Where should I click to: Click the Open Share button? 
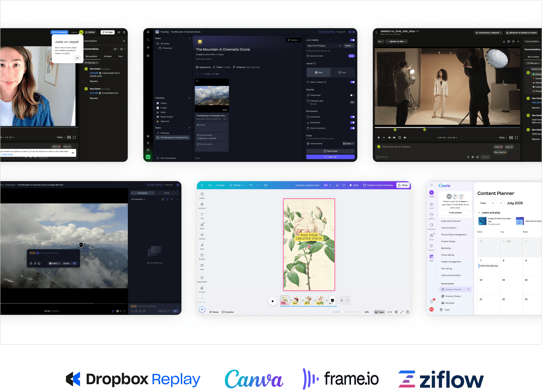(x=330, y=151)
